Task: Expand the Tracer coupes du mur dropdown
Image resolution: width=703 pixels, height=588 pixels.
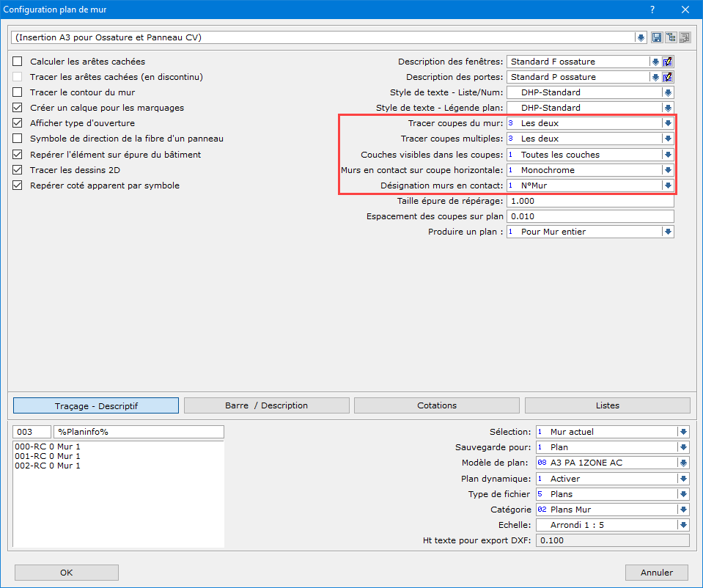Action: [x=668, y=123]
